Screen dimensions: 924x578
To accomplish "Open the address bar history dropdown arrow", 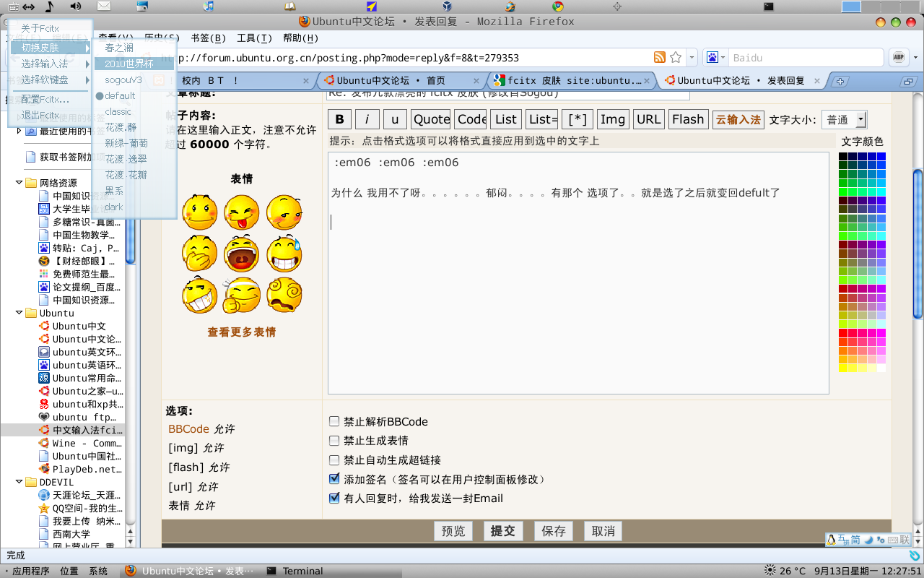I will click(692, 58).
